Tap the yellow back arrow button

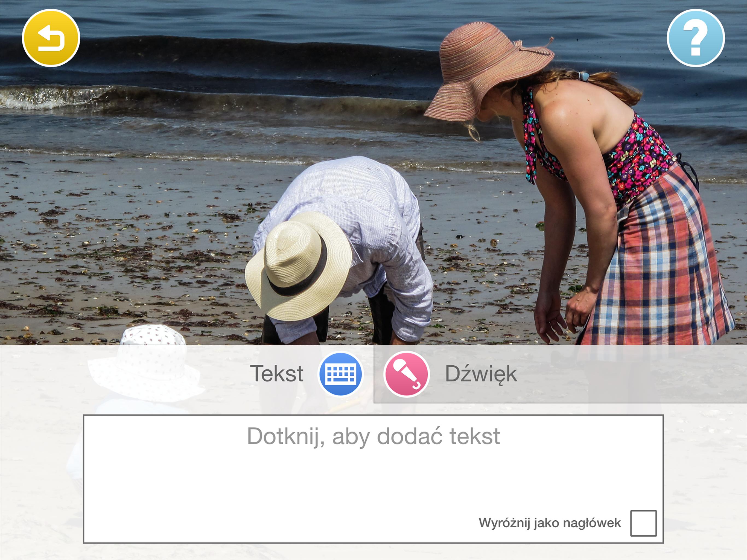51,38
